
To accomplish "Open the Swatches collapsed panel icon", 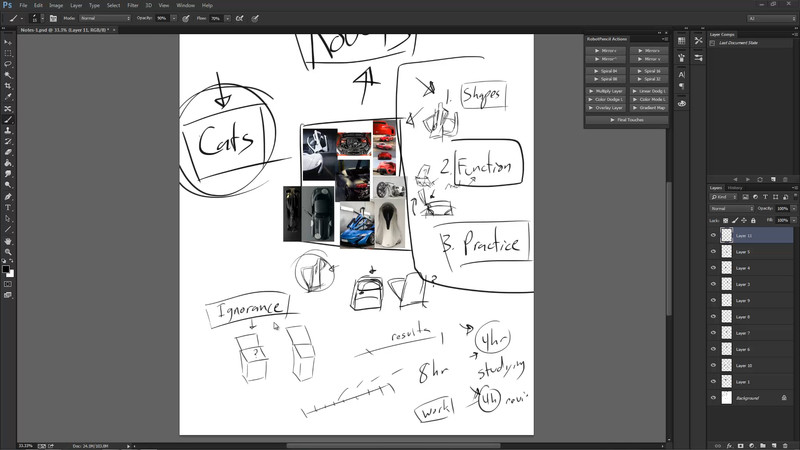I will click(x=682, y=41).
